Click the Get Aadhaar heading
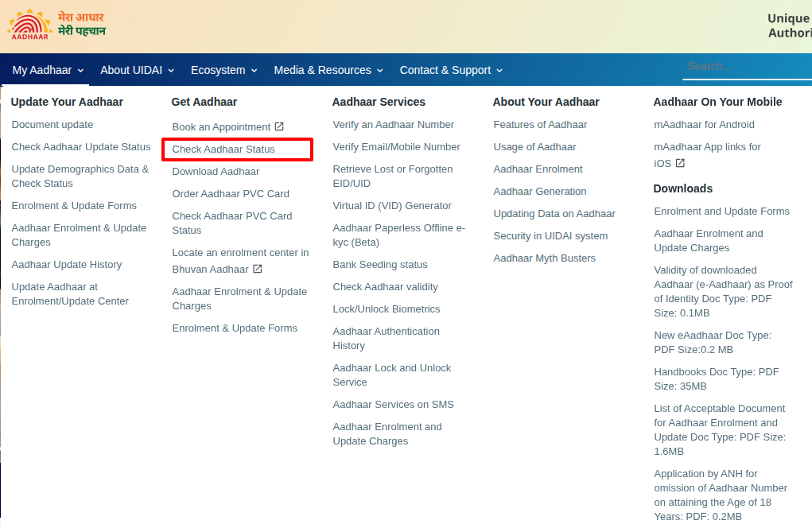Viewport: 812px width, 528px height. pos(204,102)
